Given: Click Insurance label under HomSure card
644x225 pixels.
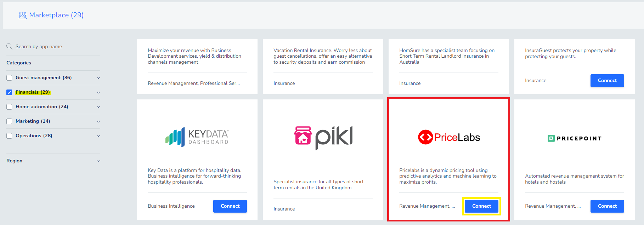Looking at the screenshot, I should (410, 83).
